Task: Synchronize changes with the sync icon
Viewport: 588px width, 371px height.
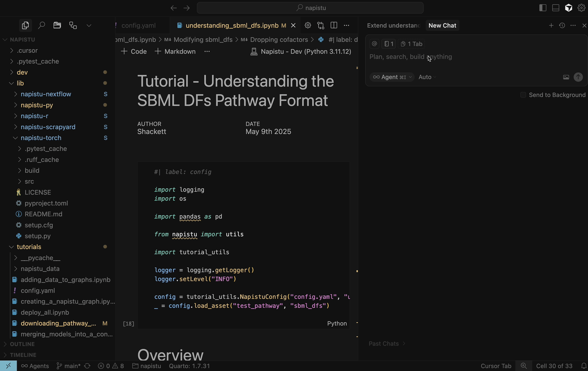Action: click(87, 366)
